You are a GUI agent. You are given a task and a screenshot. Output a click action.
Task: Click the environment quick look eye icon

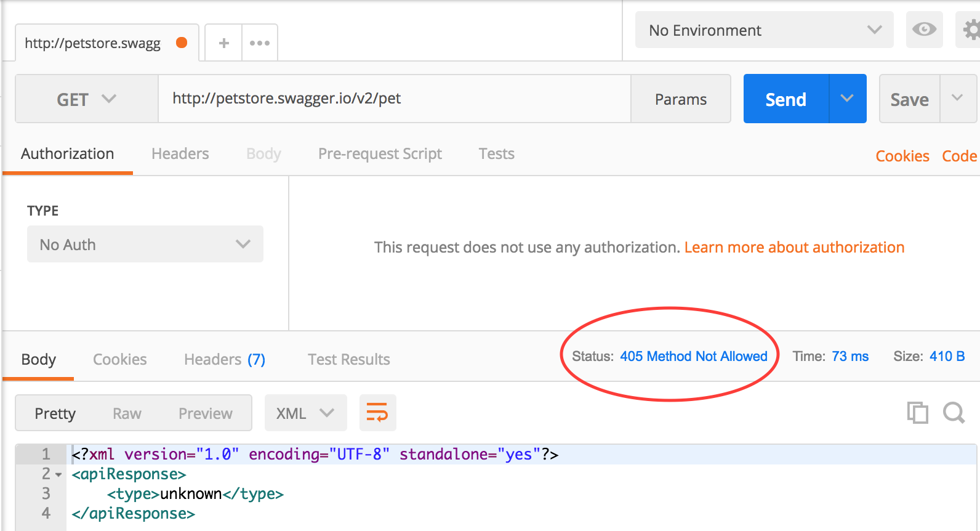point(924,30)
